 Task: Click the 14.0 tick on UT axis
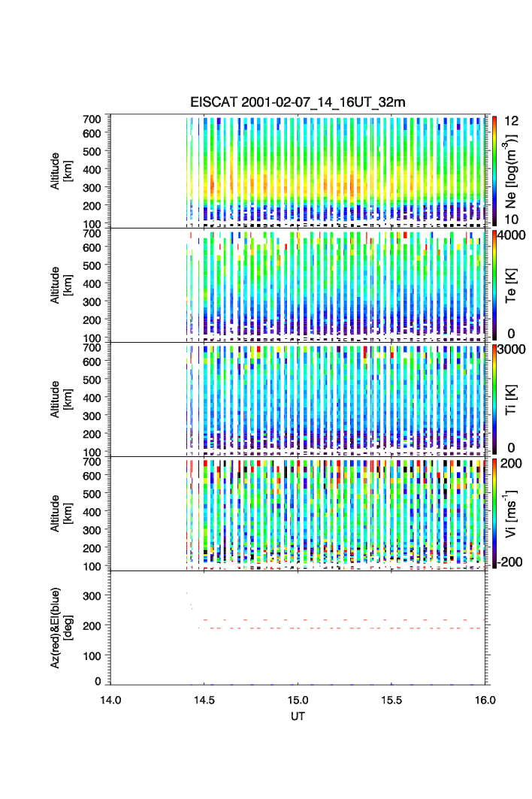[110, 699]
